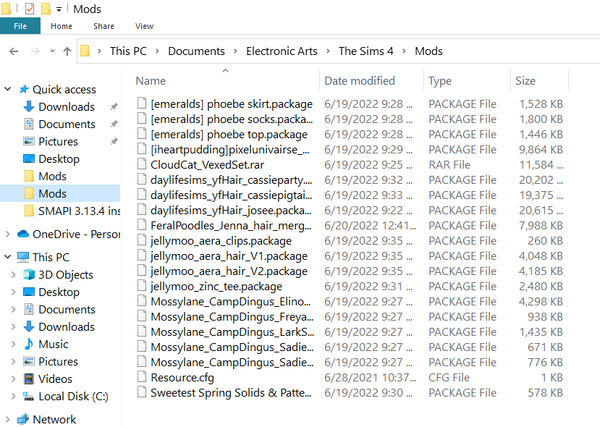Sort by Type column header
600x427 pixels.
tap(440, 81)
